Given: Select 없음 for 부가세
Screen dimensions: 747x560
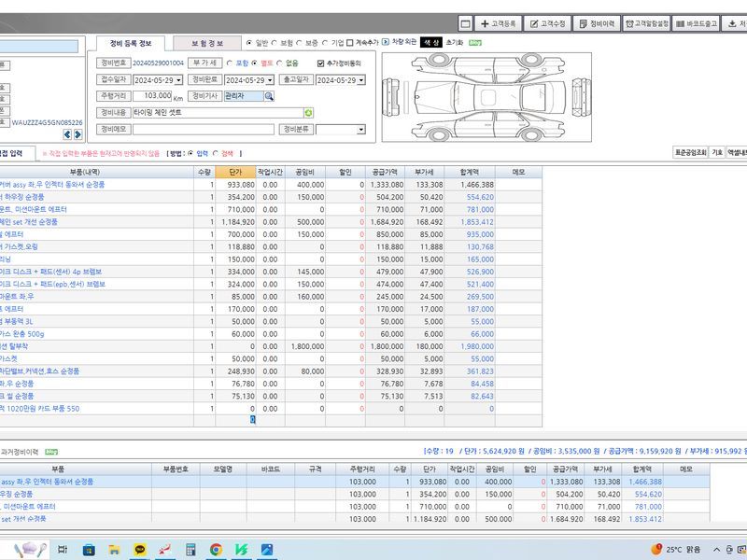Looking at the screenshot, I should (x=279, y=63).
